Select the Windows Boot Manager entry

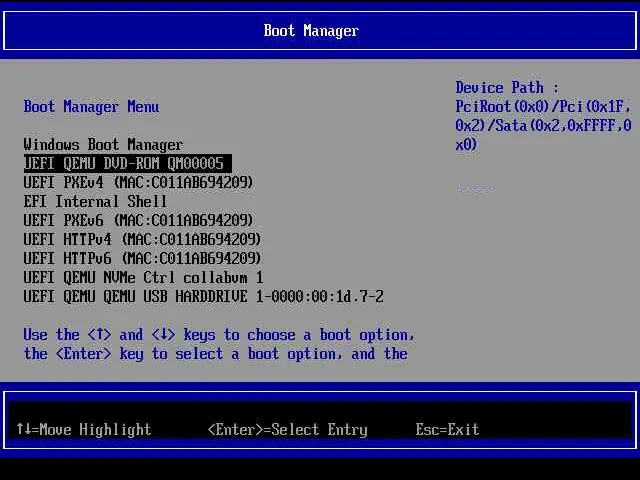[103, 144]
